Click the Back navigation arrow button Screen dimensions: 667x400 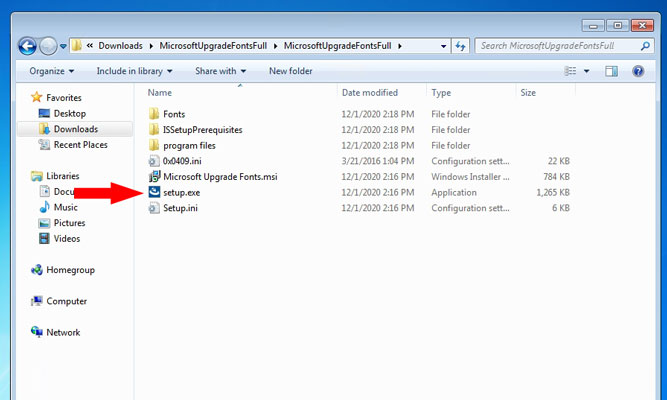click(x=27, y=46)
